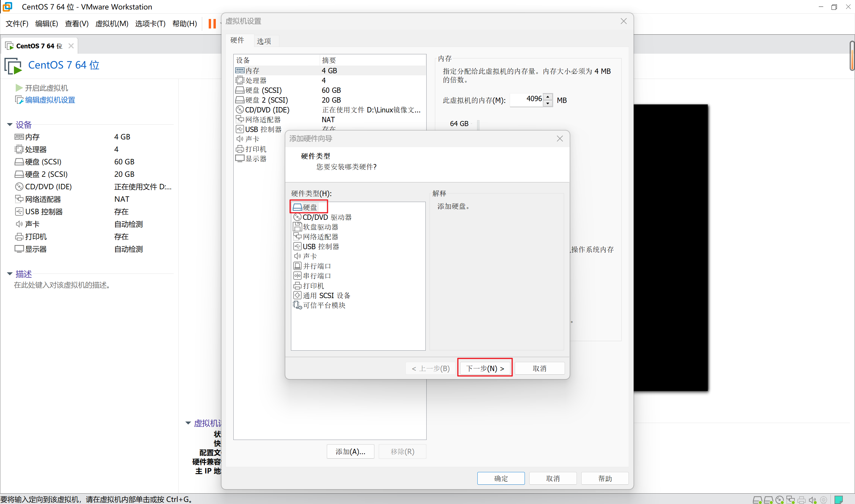
Task: Select 通用 SCSI 设备 hardware type
Action: click(326, 295)
